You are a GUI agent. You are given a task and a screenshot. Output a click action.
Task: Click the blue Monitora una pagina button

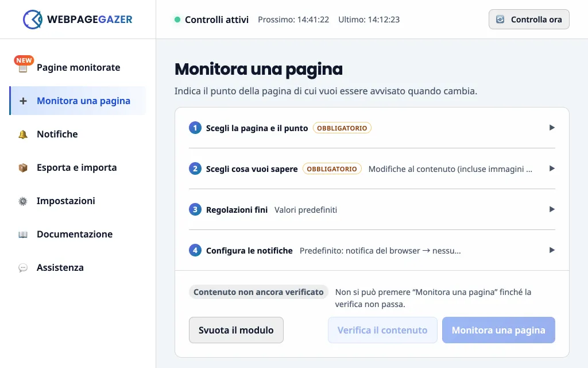498,330
